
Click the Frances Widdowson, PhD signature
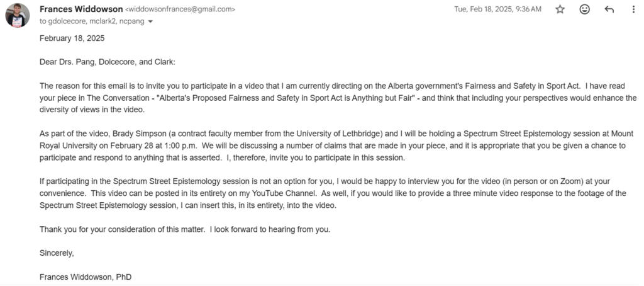tap(86, 277)
